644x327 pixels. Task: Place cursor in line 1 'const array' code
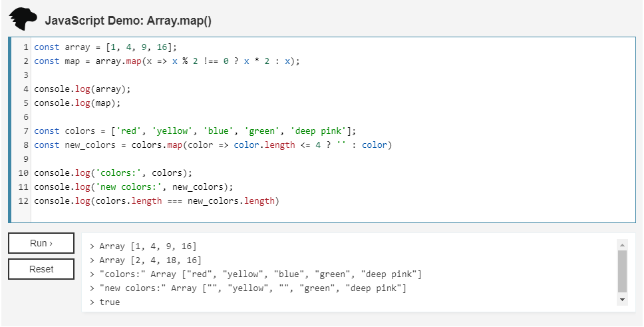click(106, 47)
